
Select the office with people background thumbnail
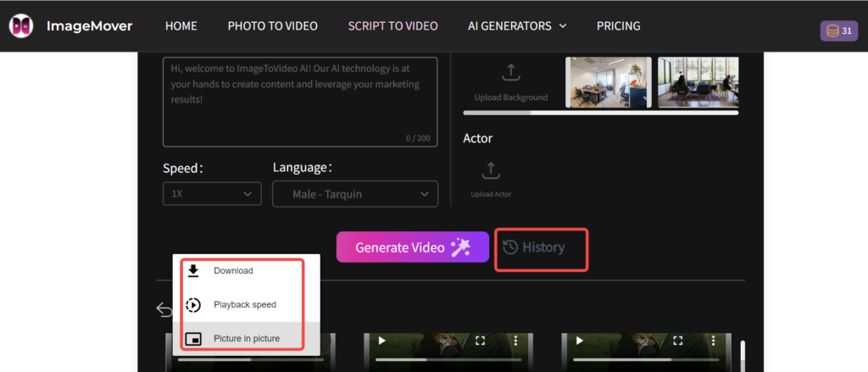[x=698, y=82]
